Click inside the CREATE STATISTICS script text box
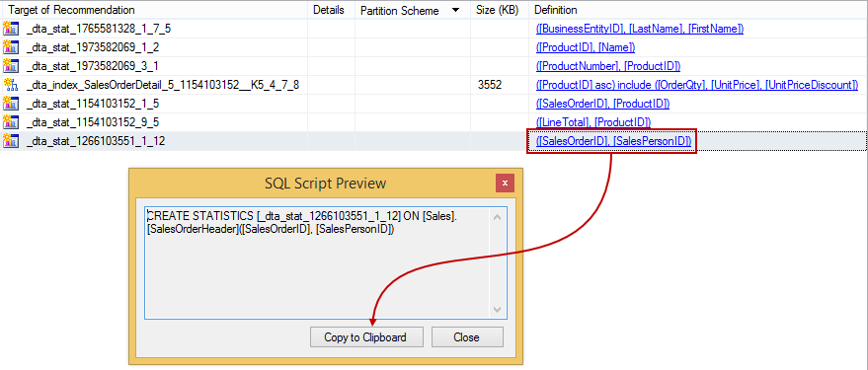868x370 pixels. (x=318, y=262)
